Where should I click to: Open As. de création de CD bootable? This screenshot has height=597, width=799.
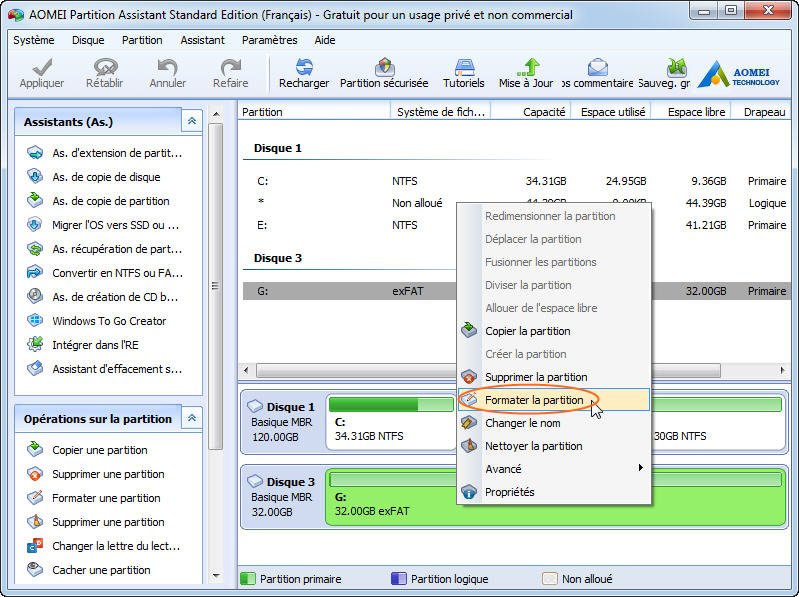(103, 296)
